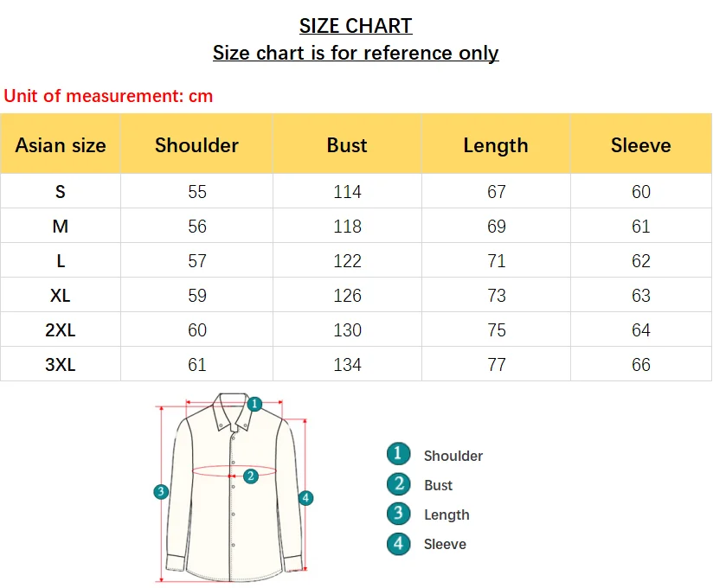Click the teal 2 badge beside Bust legend
This screenshot has width=713, height=588.
coord(398,484)
